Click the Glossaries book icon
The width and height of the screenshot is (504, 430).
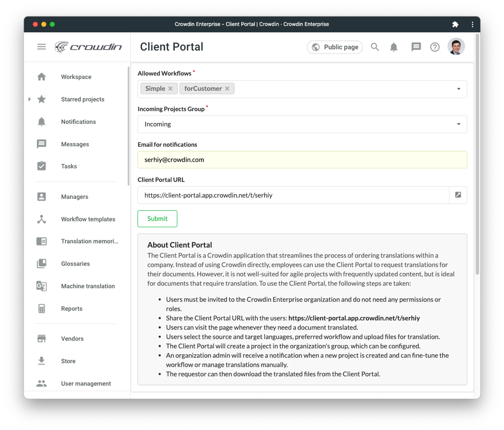tap(41, 263)
